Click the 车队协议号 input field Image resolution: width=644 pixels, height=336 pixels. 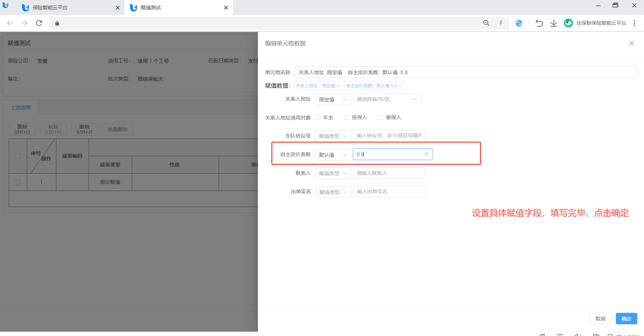tap(389, 136)
